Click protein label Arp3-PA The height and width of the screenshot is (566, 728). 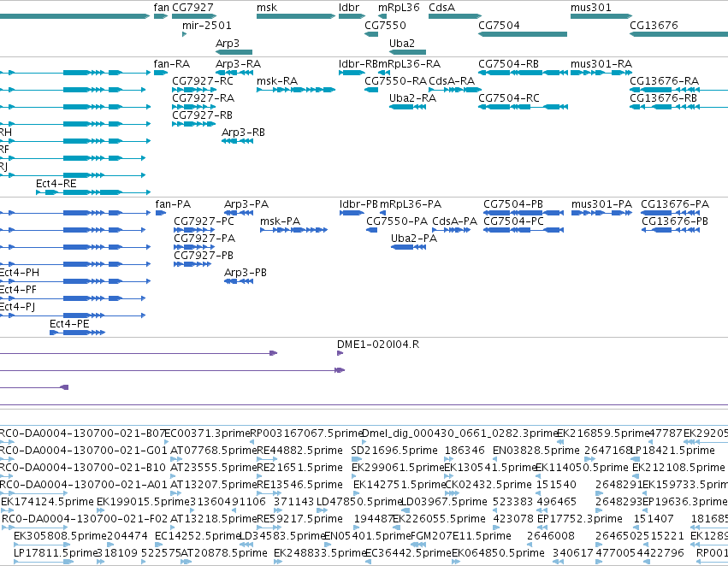click(x=246, y=204)
